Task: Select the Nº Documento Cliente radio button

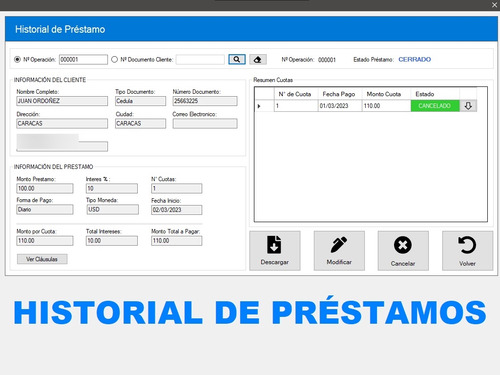Action: click(x=114, y=59)
